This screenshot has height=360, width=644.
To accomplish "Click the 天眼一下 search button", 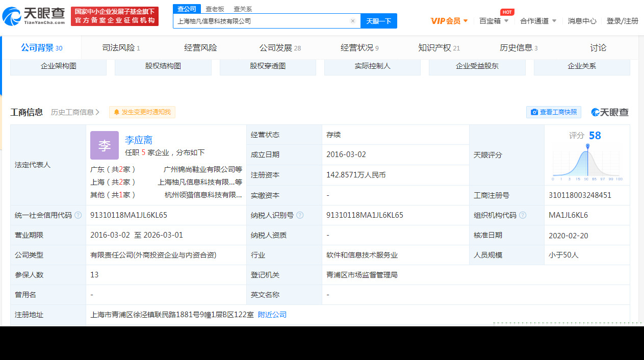I will click(x=379, y=21).
